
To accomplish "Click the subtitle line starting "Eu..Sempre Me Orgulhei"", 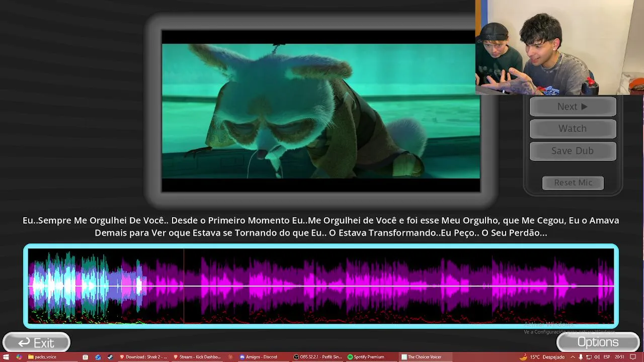I will coord(321,220).
